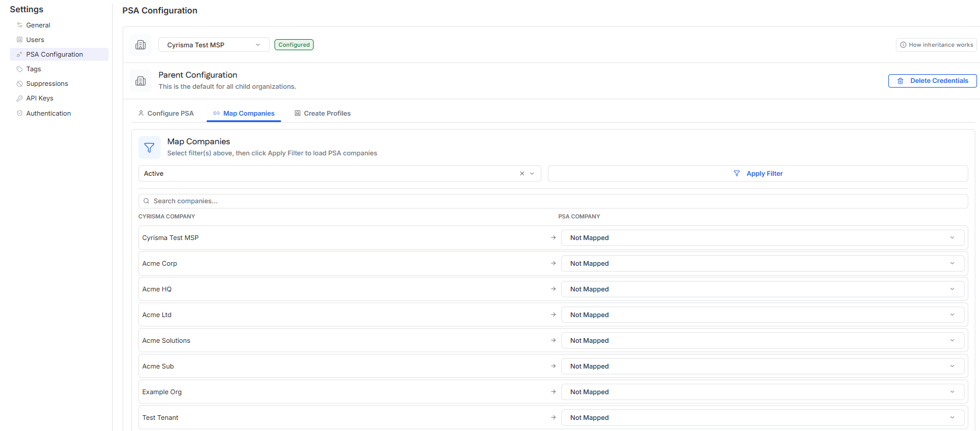Image resolution: width=980 pixels, height=431 pixels.
Task: Open Users settings in sidebar
Action: 59,40
